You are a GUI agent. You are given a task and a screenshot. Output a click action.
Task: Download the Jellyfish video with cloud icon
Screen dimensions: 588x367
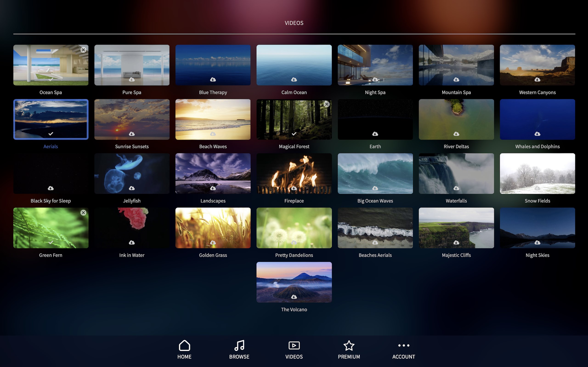tap(132, 188)
